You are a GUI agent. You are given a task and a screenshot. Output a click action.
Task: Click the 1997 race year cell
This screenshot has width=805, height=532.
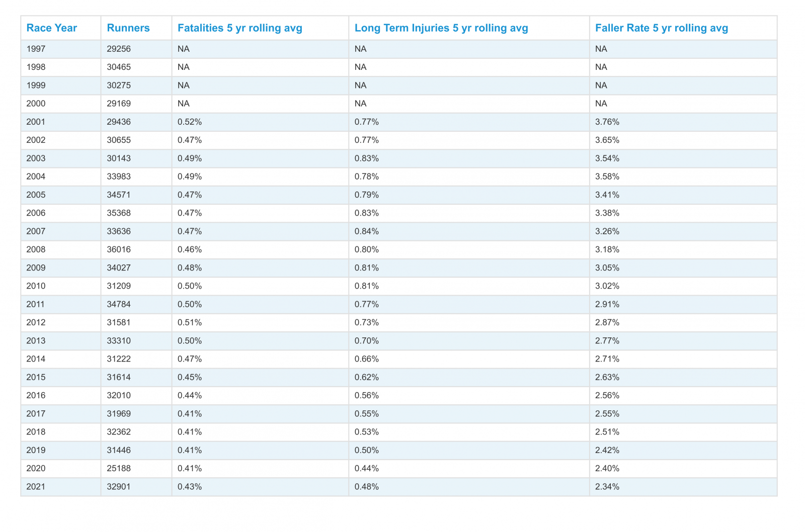click(36, 49)
